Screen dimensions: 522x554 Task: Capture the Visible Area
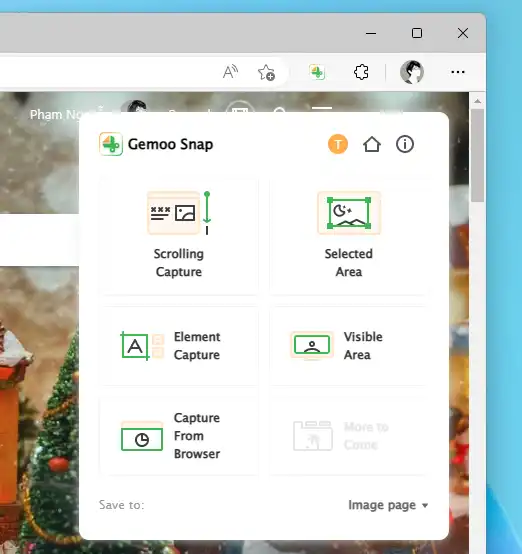pyautogui.click(x=349, y=346)
